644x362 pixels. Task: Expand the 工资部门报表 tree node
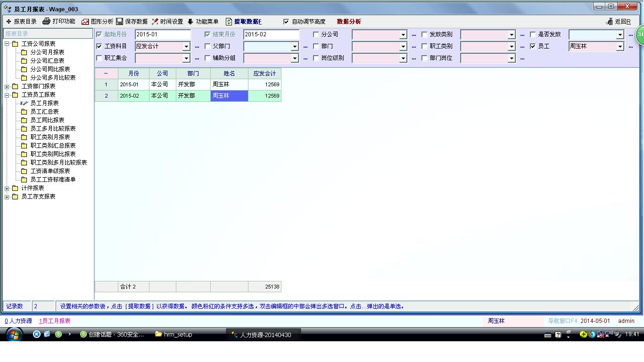pyautogui.click(x=7, y=87)
